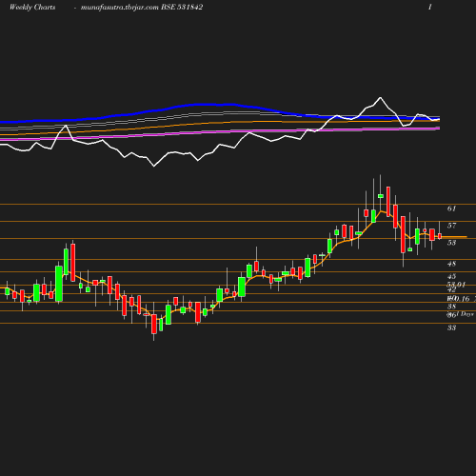Click the price level label 48

click(451, 264)
